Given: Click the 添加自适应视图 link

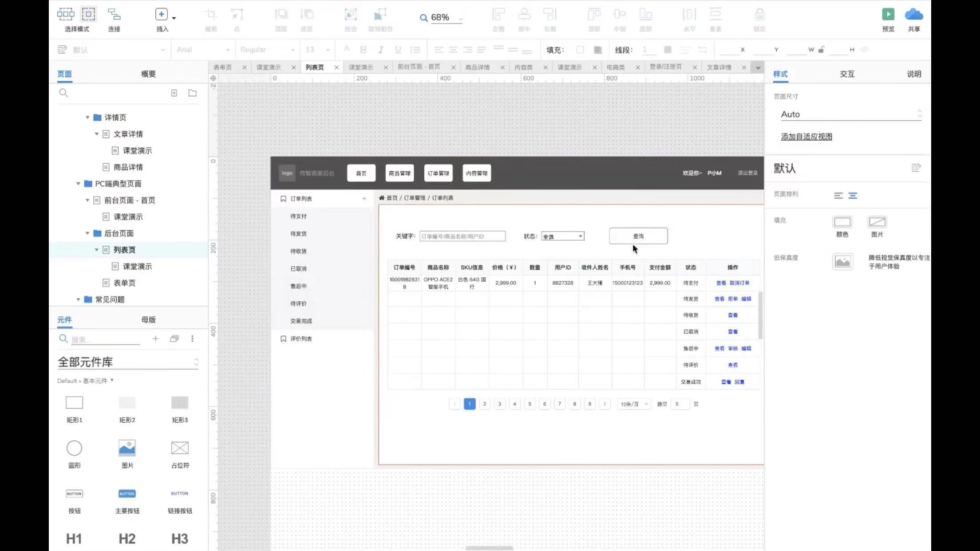Looking at the screenshot, I should [806, 137].
